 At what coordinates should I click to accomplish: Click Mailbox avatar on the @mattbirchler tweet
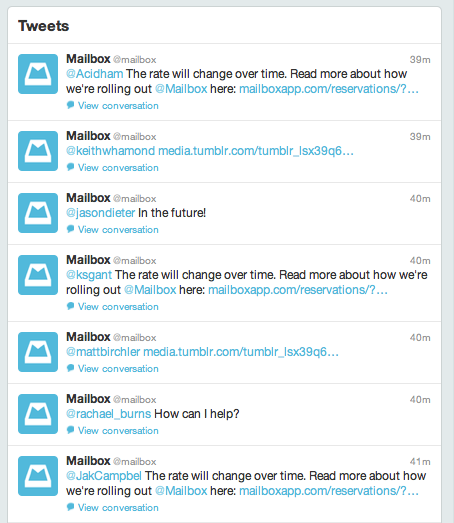pyautogui.click(x=38, y=352)
